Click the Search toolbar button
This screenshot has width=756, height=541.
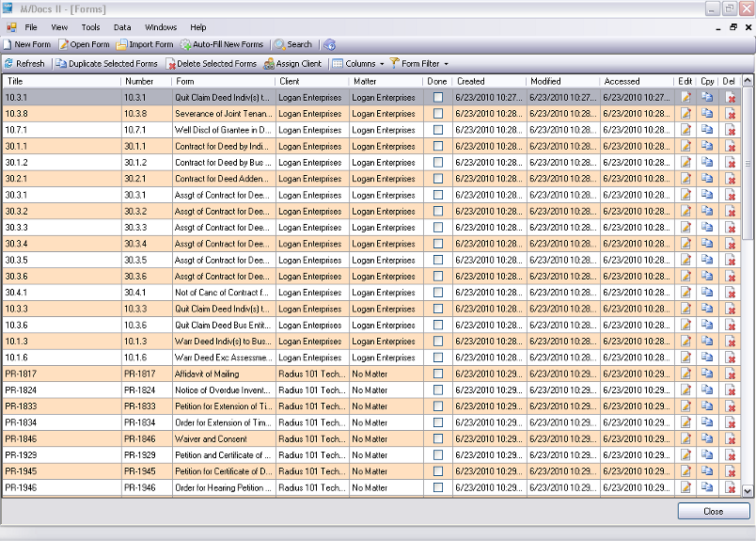(293, 44)
